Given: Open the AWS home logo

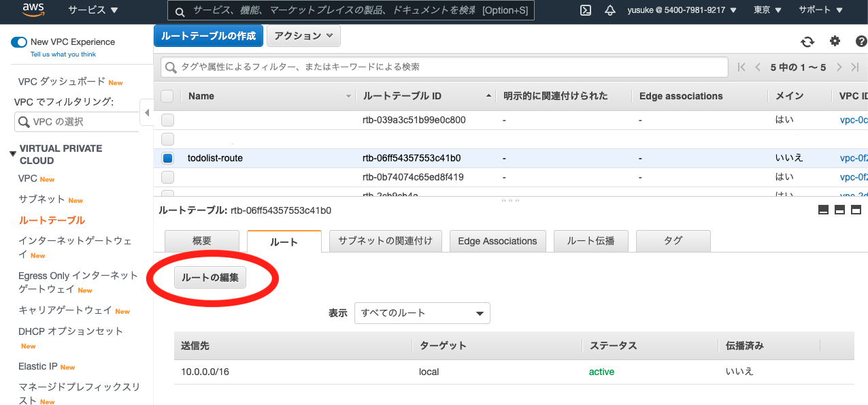Looking at the screenshot, I should pyautogui.click(x=33, y=10).
